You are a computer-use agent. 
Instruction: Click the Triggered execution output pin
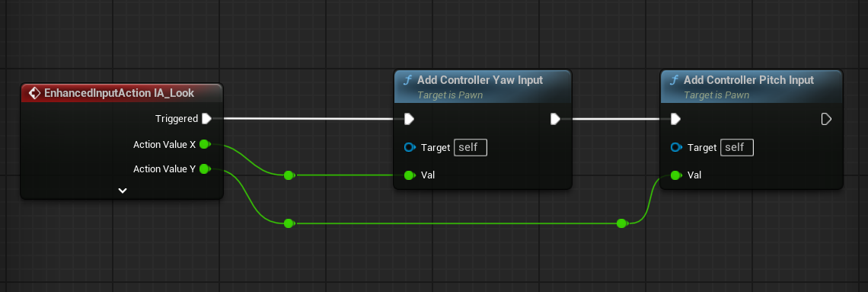tap(206, 119)
